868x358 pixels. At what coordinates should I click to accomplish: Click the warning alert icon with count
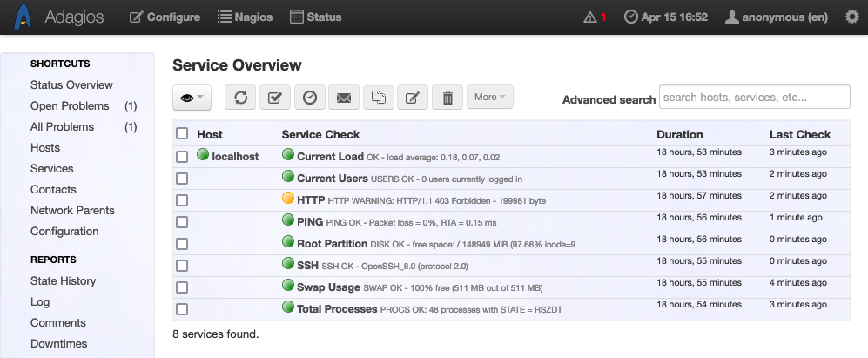point(595,17)
